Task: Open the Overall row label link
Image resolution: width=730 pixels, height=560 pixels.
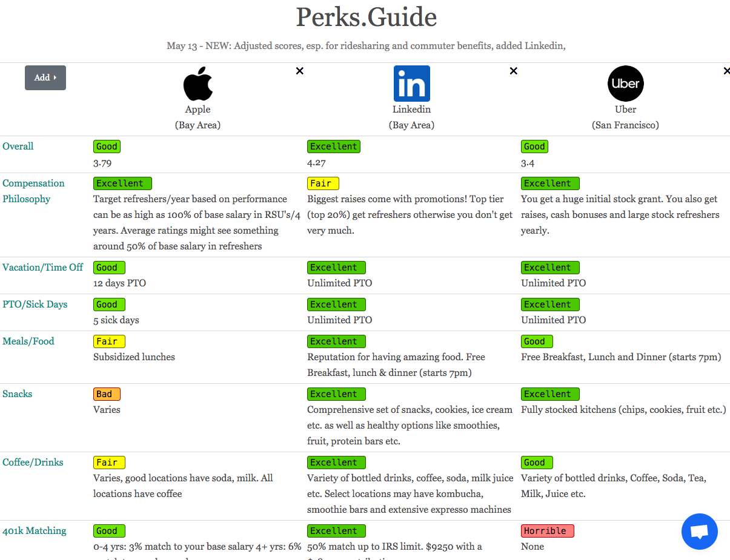Action: click(x=18, y=146)
